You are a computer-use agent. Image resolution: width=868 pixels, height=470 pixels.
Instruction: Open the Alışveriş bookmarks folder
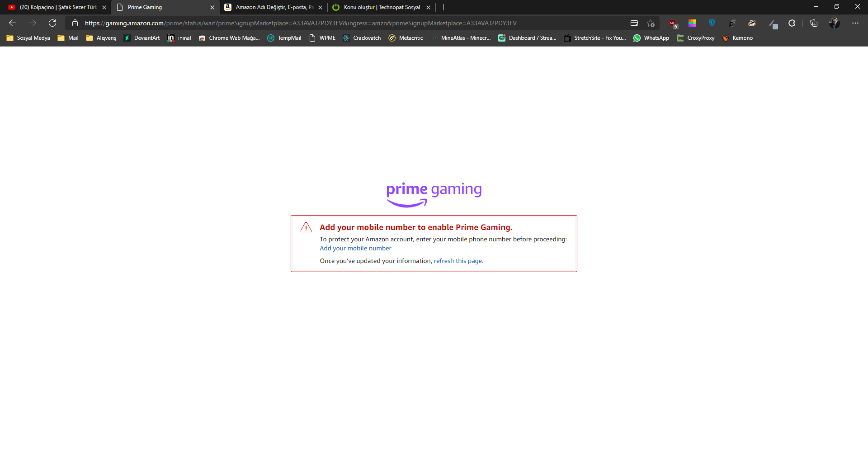pos(101,38)
